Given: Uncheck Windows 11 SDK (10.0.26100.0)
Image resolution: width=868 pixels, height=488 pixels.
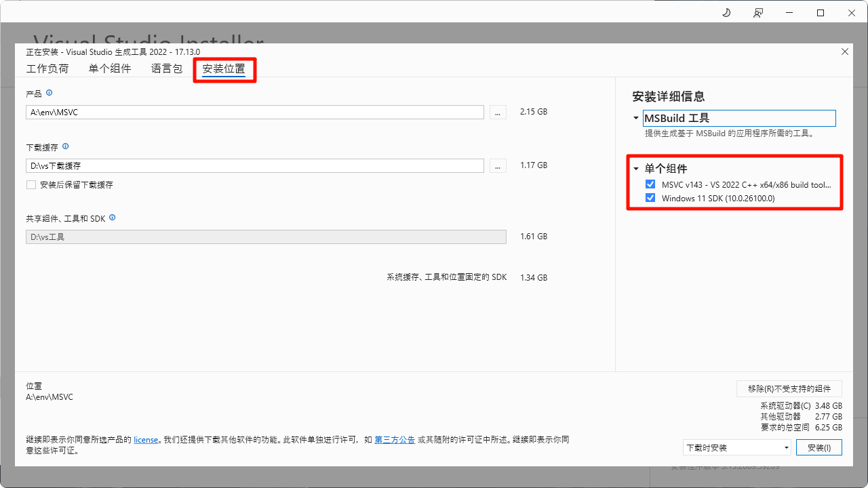Looking at the screenshot, I should click(650, 198).
